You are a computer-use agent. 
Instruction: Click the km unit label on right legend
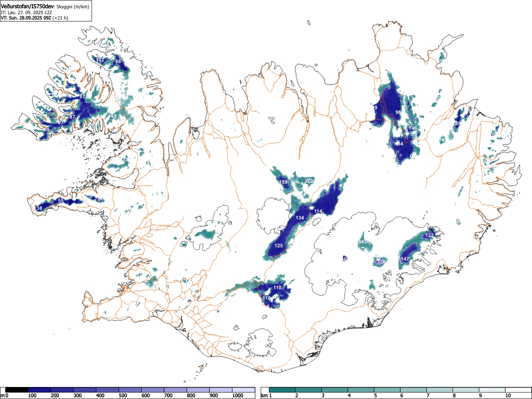coord(264,396)
